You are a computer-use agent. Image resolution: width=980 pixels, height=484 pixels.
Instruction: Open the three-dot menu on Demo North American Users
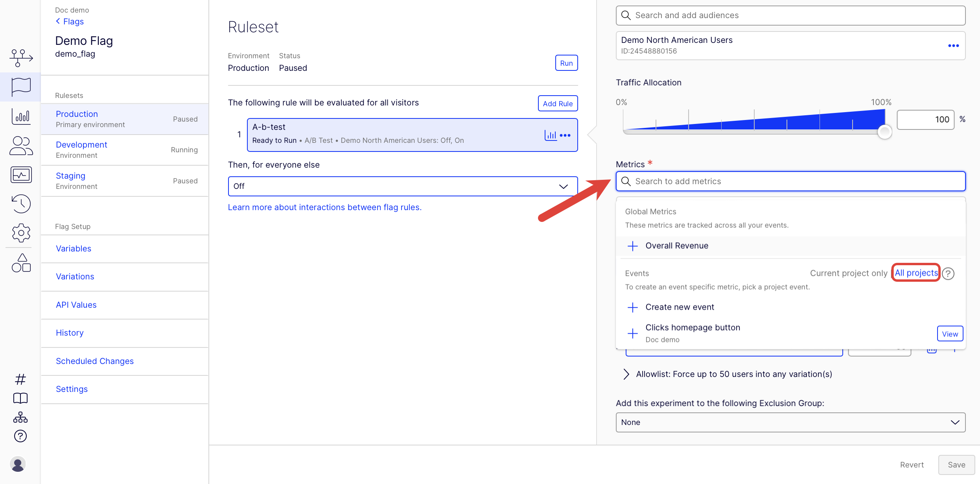953,45
